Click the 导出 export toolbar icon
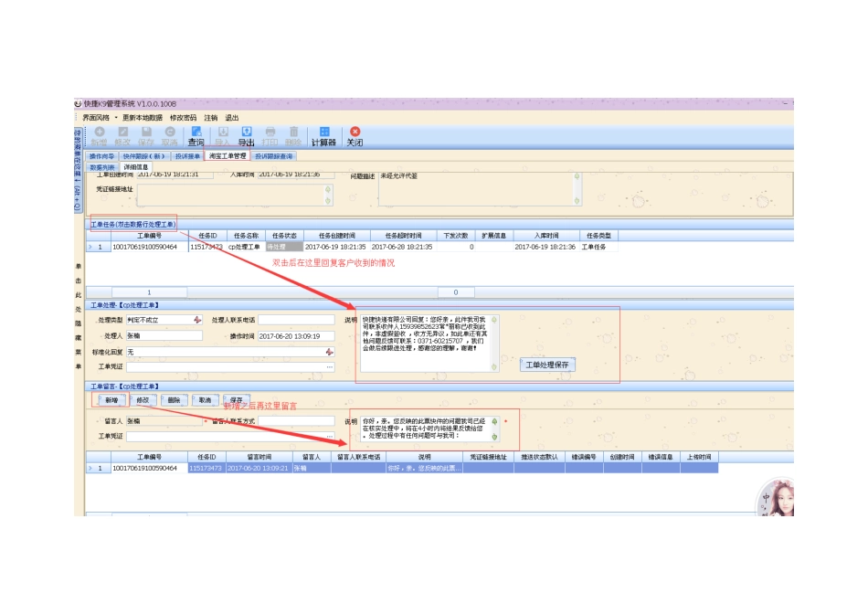Viewport: 868px width, 614px height. tap(246, 136)
